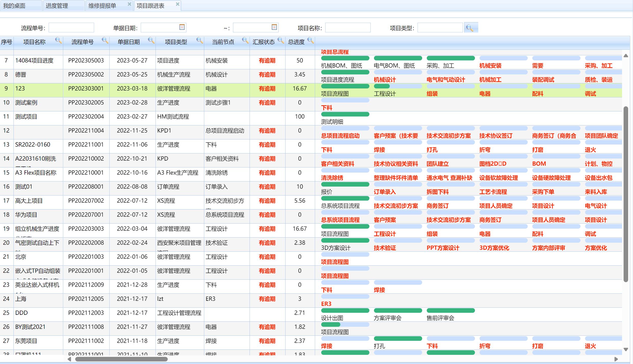Click the vertical scrollbar down arrow
This screenshot has width=633, height=364.
pyautogui.click(x=626, y=349)
